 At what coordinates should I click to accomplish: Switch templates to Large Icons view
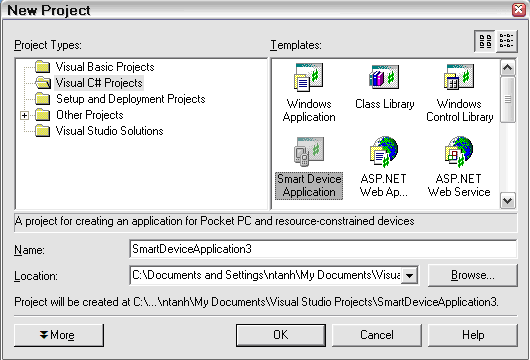[485, 41]
